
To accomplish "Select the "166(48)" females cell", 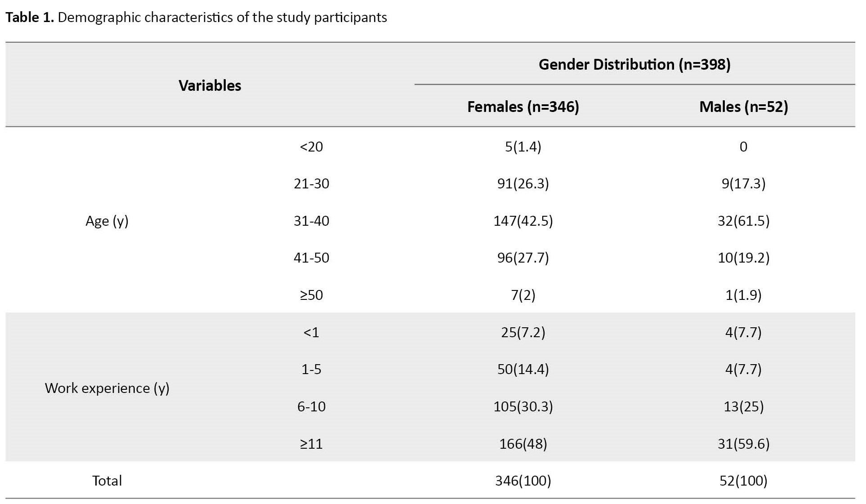I will 523,444.
